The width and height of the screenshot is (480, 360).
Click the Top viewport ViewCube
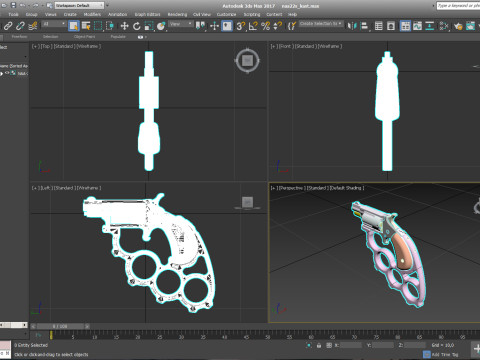(x=247, y=61)
